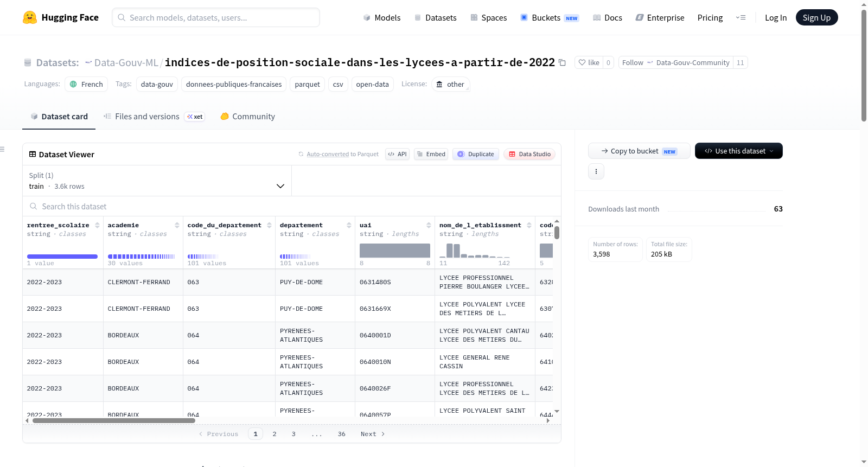
Task: Open the three-dot more options button
Action: (596, 171)
